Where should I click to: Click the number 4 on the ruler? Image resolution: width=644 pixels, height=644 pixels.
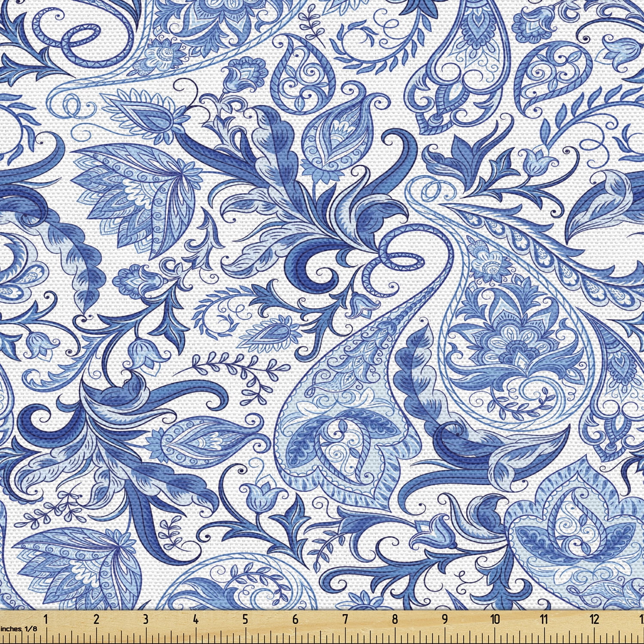click(x=196, y=619)
